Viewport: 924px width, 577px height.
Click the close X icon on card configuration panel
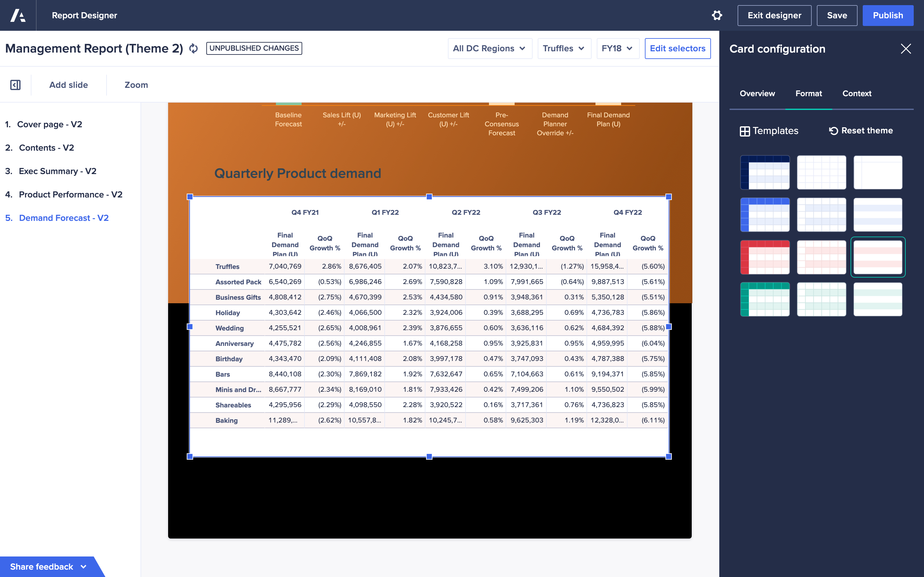point(906,48)
